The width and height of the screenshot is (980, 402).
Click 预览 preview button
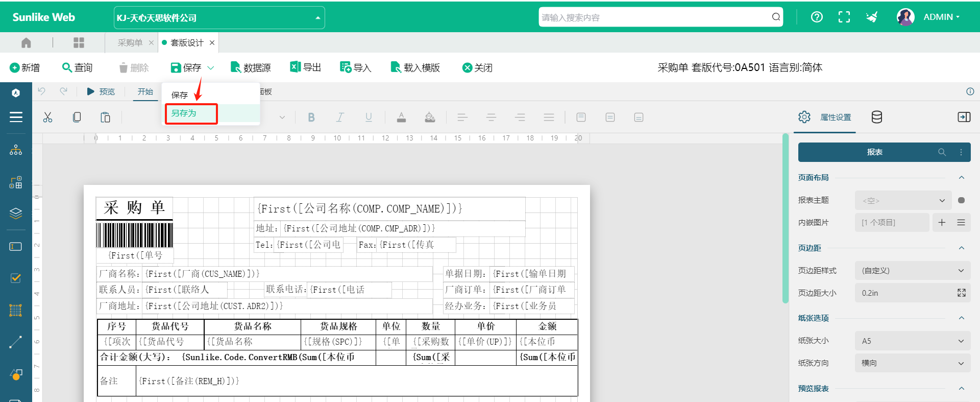point(101,91)
